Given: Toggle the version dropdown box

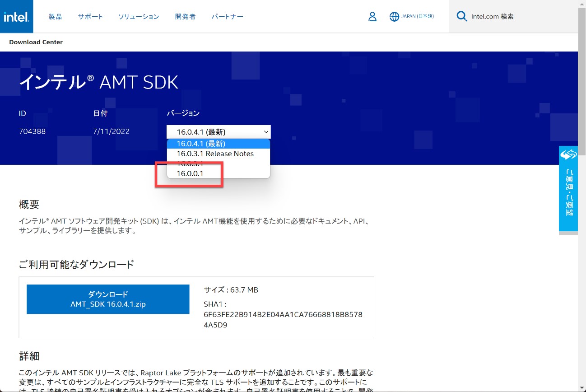Looking at the screenshot, I should click(x=219, y=132).
